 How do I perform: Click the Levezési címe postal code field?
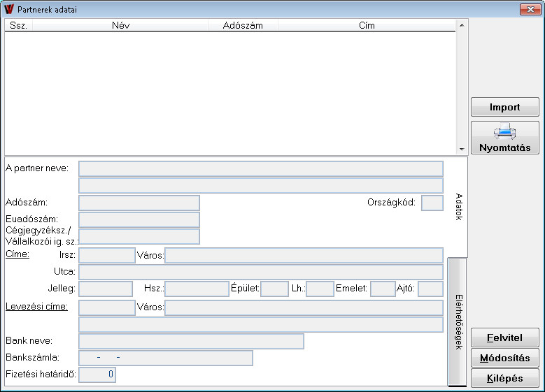[107, 307]
